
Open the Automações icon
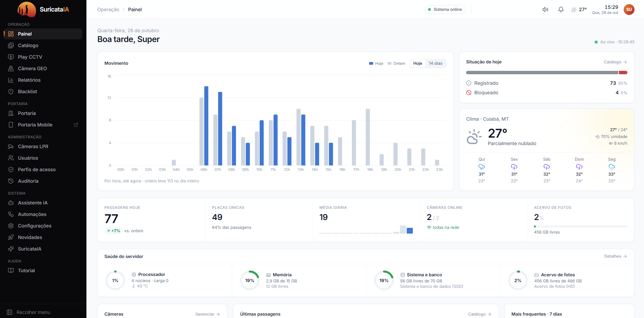pyautogui.click(x=11, y=214)
